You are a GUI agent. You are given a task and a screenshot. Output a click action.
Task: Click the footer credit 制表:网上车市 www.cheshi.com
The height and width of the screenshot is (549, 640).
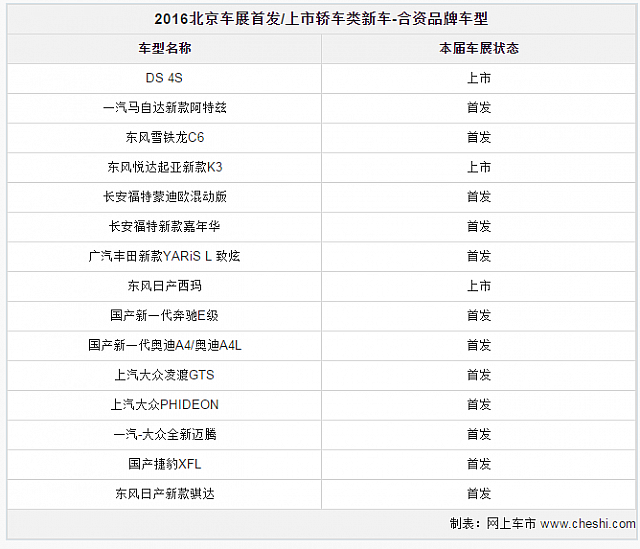click(x=542, y=524)
